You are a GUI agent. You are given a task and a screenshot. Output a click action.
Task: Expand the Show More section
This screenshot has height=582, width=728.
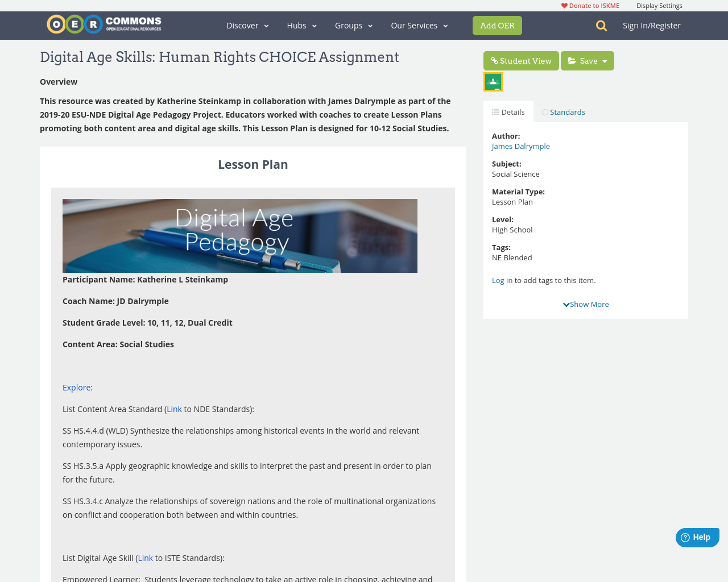586,303
